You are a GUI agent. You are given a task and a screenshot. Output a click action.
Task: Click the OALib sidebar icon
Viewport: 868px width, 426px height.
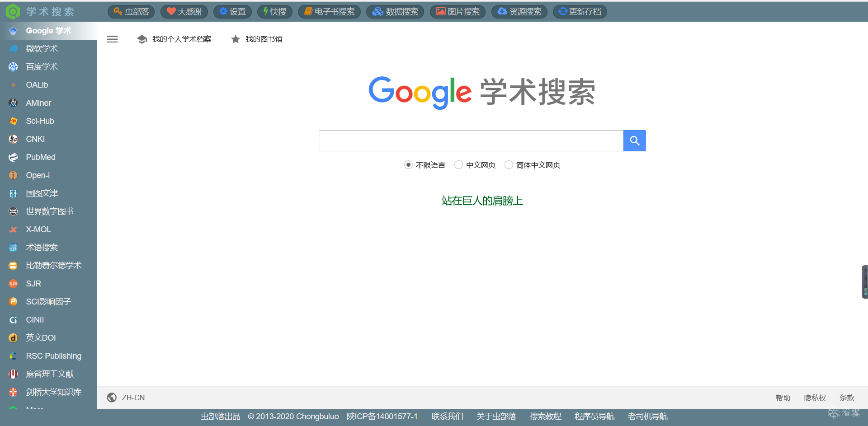(13, 85)
